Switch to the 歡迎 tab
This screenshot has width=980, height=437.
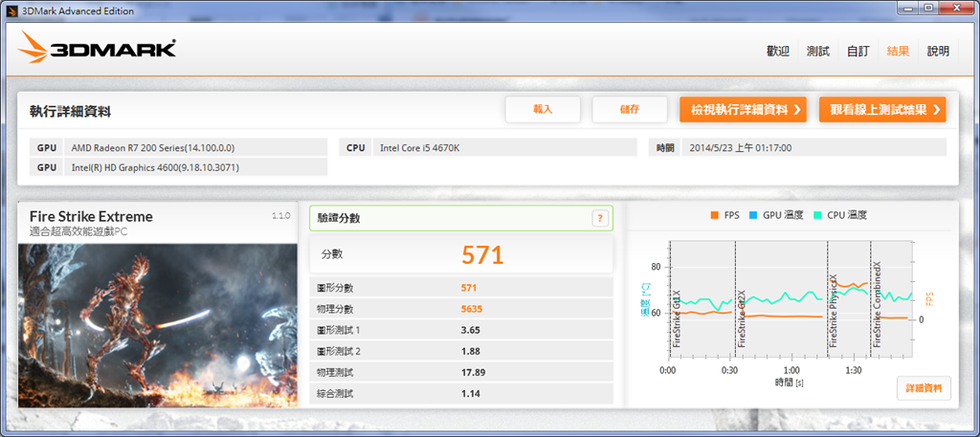click(777, 52)
